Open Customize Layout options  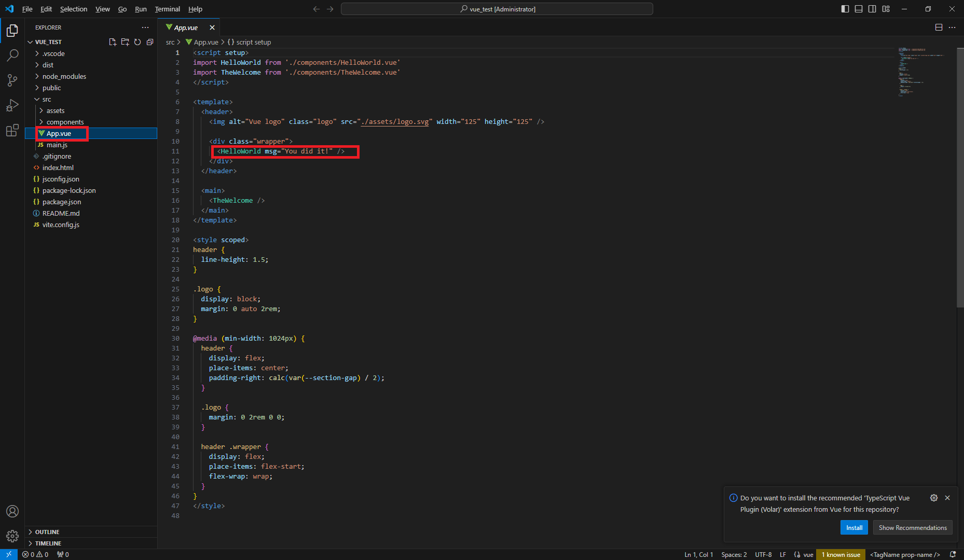tap(886, 9)
